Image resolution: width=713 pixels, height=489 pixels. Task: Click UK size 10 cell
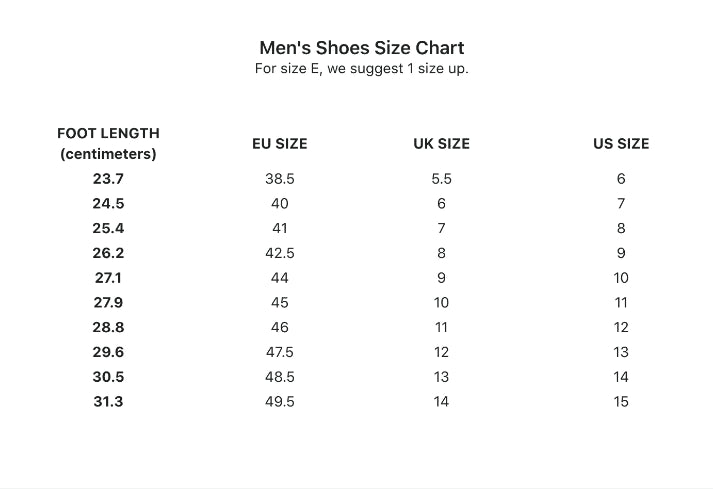(x=441, y=302)
